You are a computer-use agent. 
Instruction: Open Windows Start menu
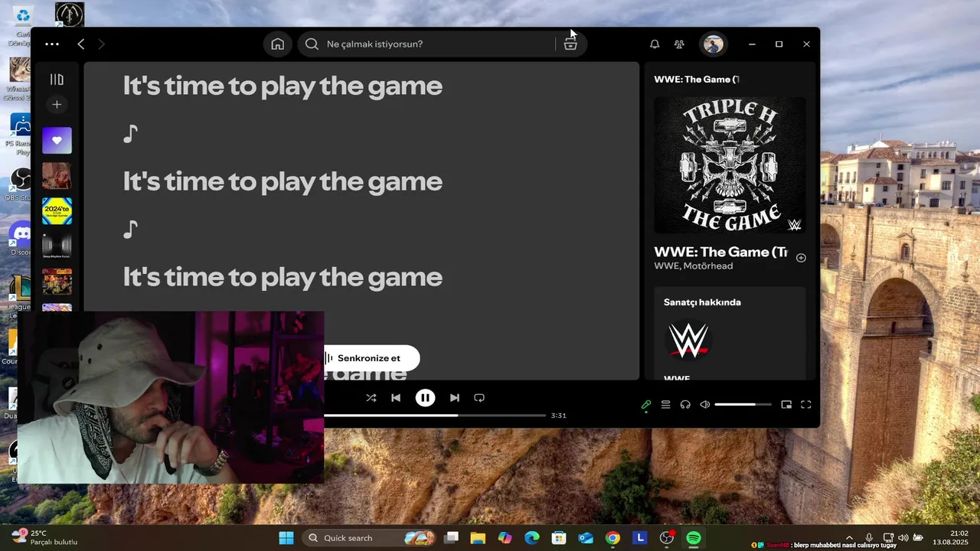[x=286, y=538]
